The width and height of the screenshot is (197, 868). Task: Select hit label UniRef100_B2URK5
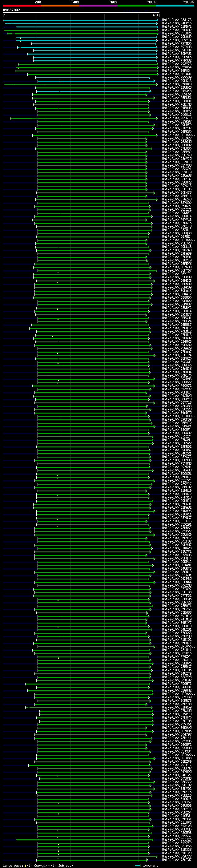(177, 88)
